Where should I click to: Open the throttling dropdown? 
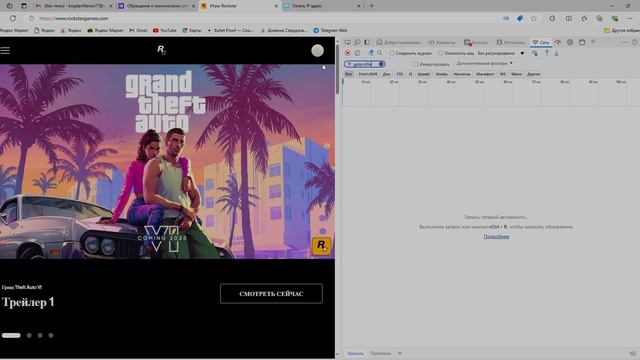coord(501,53)
